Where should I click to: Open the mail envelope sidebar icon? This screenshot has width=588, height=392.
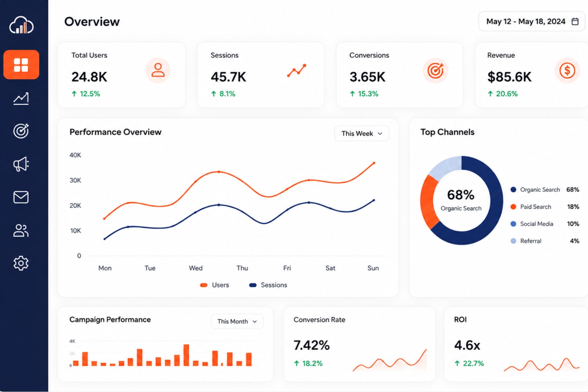[21, 197]
